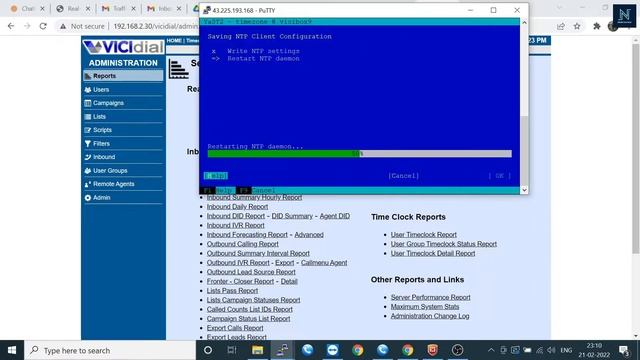The image size is (640, 360).
Task: Open Reports in the VICIdial sidebar
Action: click(x=123, y=76)
